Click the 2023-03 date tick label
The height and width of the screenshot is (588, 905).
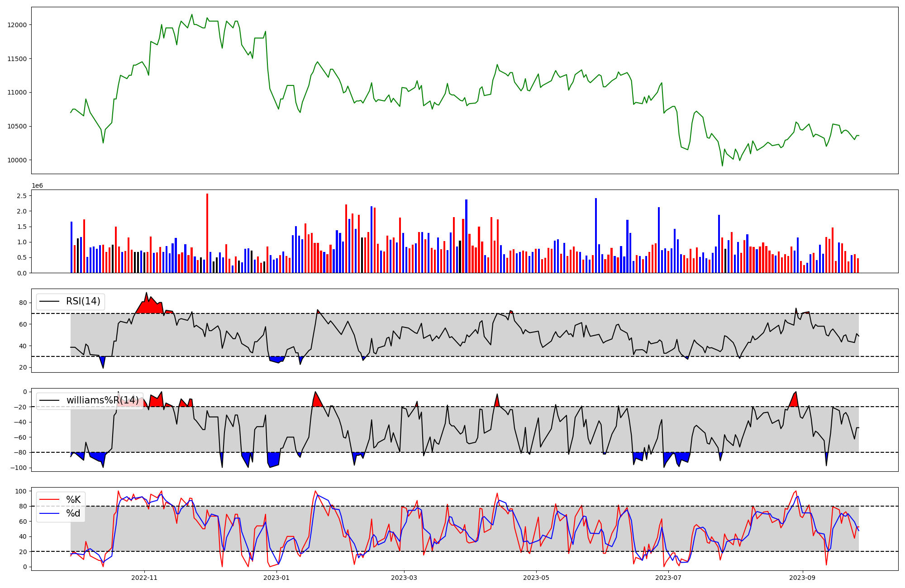(404, 578)
